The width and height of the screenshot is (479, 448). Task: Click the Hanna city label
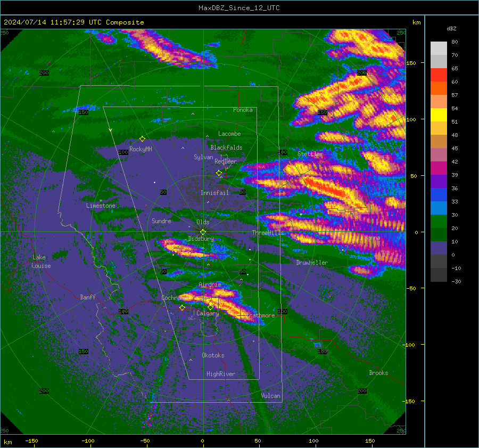372,238
